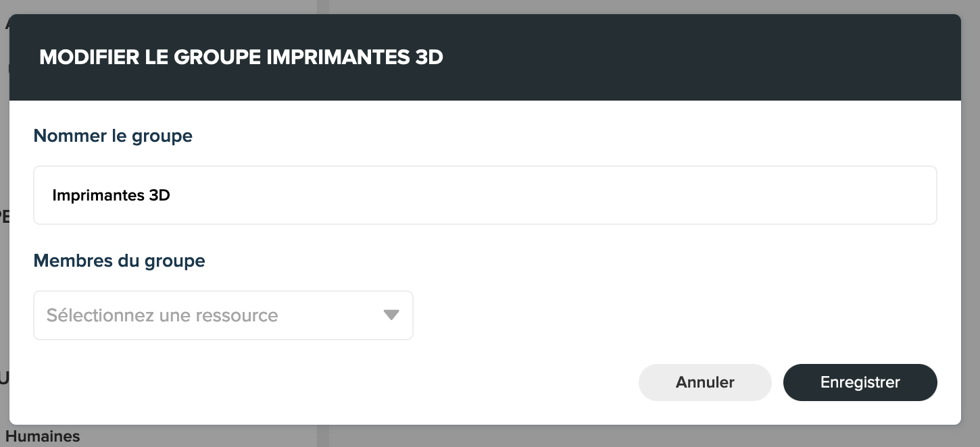This screenshot has height=447, width=980.
Task: Click the 'Nommer le groupe' label
Action: coord(113,136)
